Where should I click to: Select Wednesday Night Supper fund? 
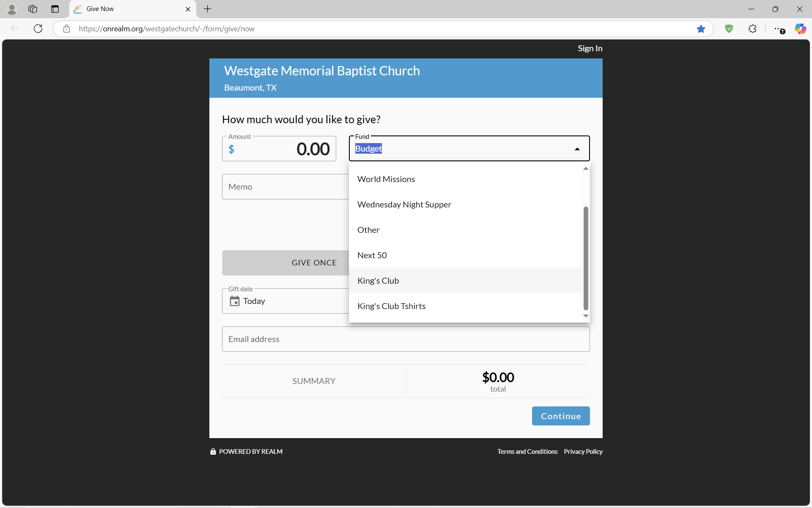404,204
